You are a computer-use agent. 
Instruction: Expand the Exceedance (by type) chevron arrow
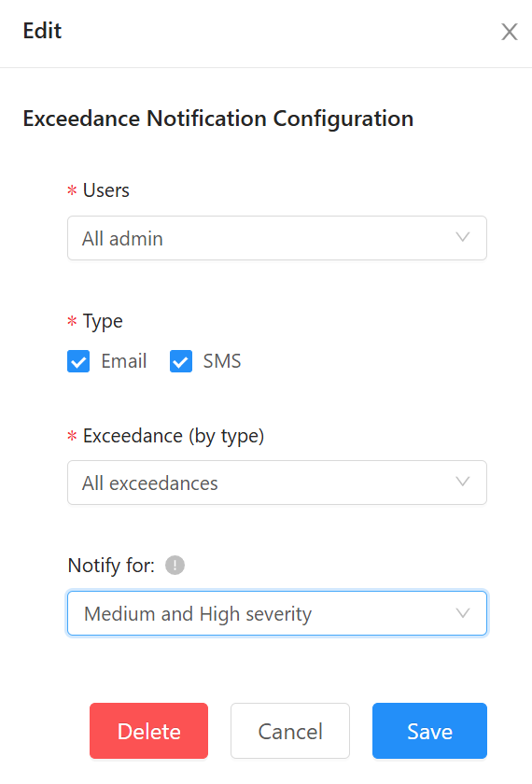[x=463, y=482]
